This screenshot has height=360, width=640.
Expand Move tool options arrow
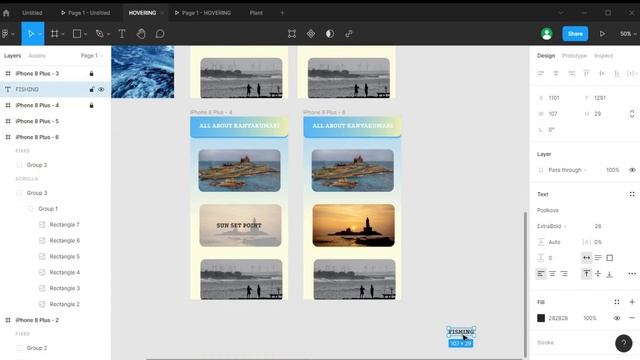coord(40,34)
